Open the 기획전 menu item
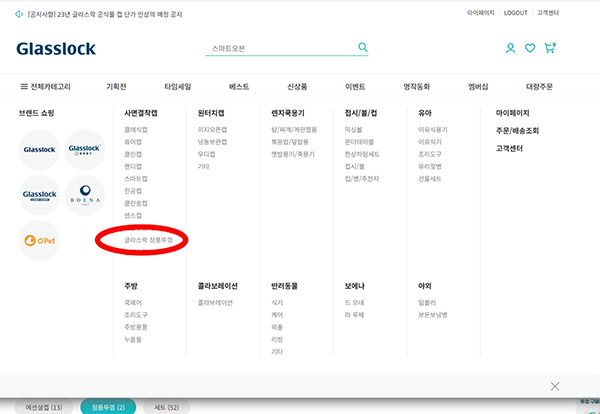Screen dimensions: 600x414 (116, 86)
